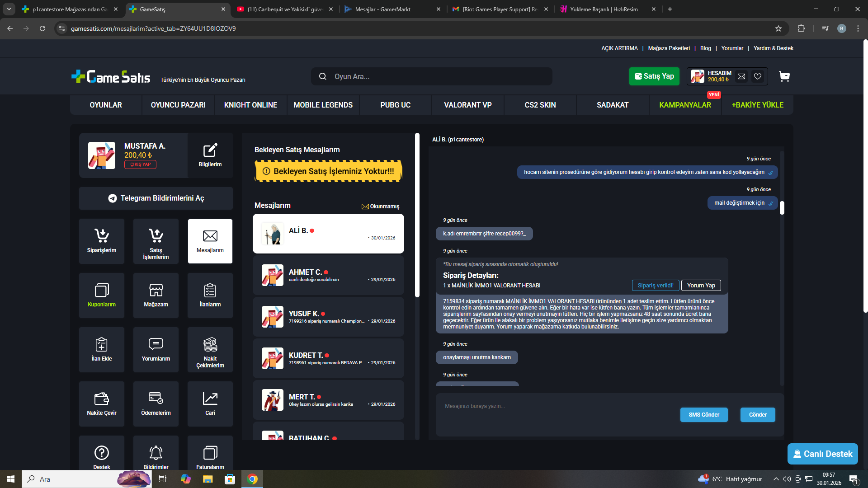
Task: Click the message list scrollbar thumb
Action: [x=417, y=215]
